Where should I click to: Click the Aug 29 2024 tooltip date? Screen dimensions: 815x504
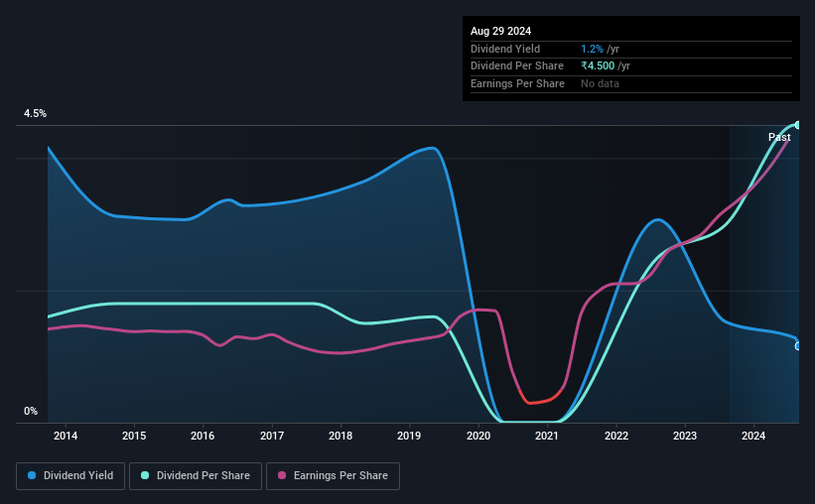(500, 31)
